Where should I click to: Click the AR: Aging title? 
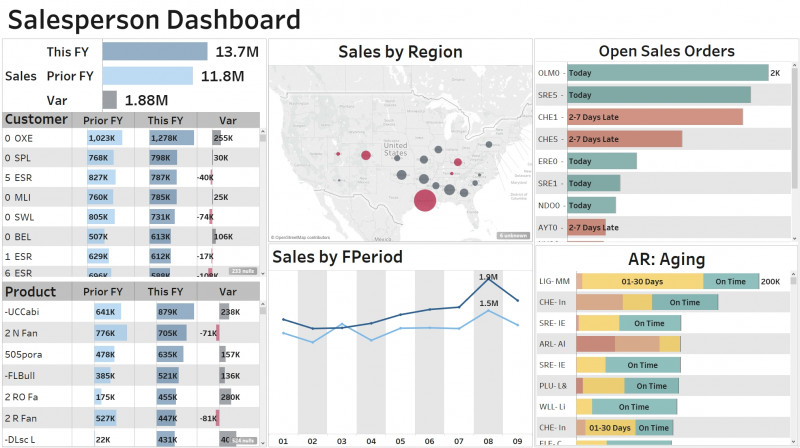(666, 259)
